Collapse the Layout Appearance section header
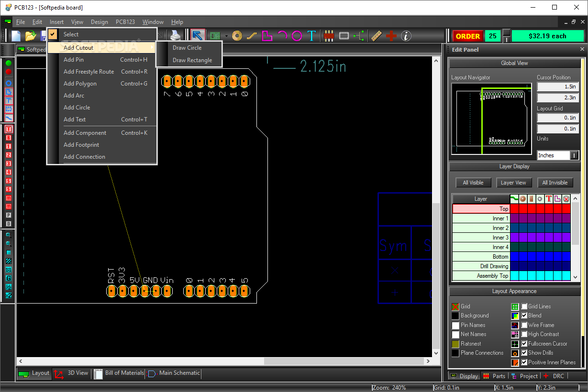The height and width of the screenshot is (392, 588). tap(514, 291)
